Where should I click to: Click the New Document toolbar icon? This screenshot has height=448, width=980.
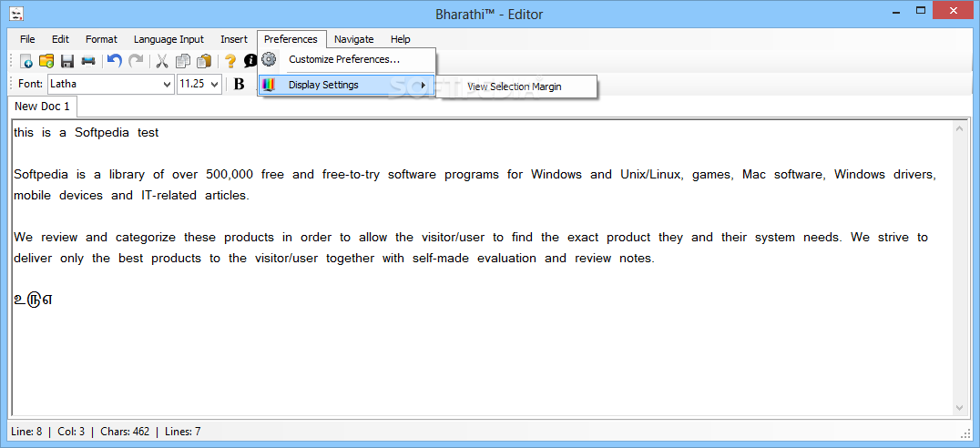[x=26, y=61]
